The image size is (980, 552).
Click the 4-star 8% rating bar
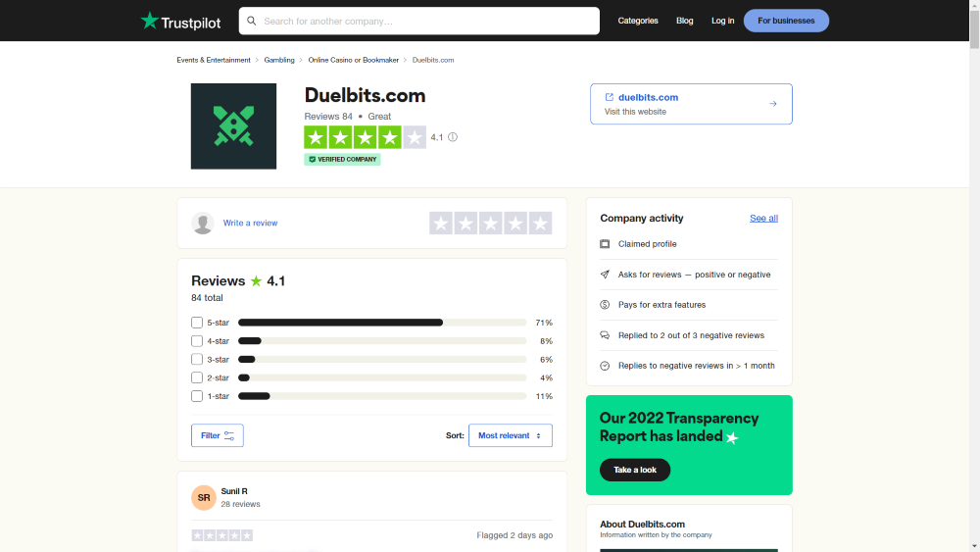click(x=382, y=341)
